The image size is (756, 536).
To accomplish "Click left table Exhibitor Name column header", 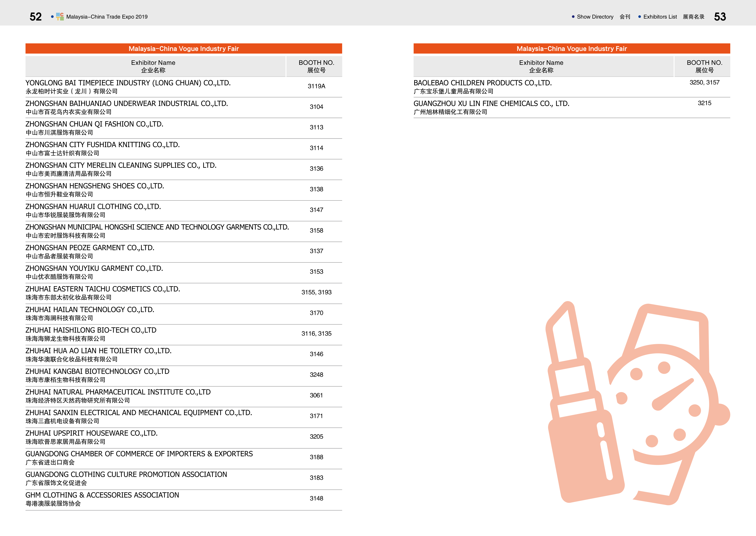I will pos(155,66).
